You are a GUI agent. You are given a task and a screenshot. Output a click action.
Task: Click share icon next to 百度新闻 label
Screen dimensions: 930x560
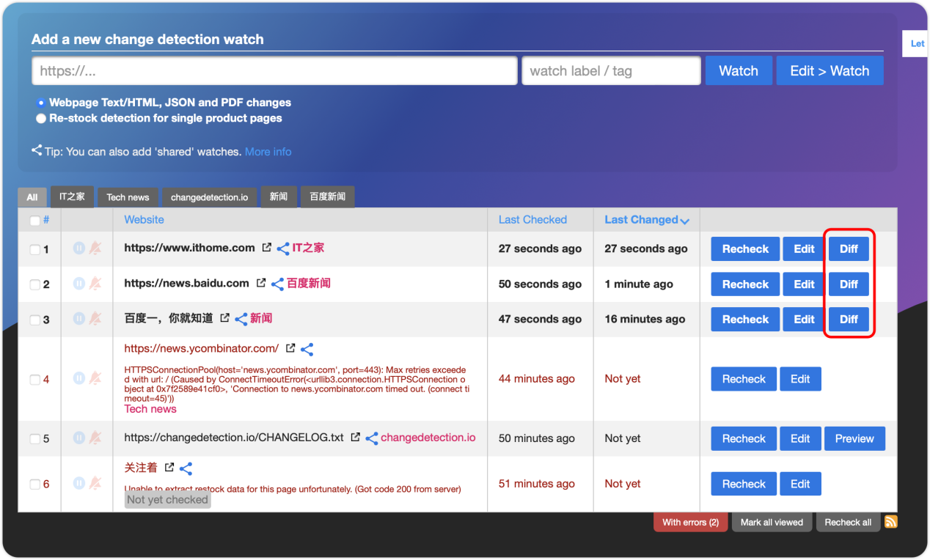pyautogui.click(x=277, y=284)
